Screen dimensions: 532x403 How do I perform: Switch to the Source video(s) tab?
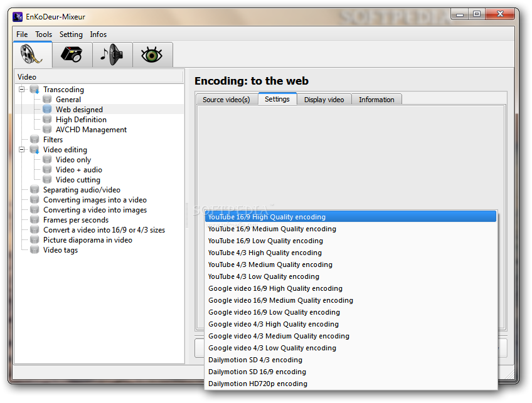pos(226,100)
